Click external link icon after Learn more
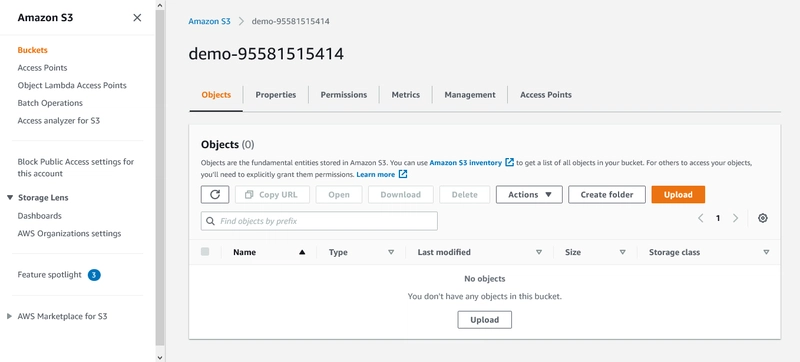The height and width of the screenshot is (362, 800). click(x=403, y=174)
